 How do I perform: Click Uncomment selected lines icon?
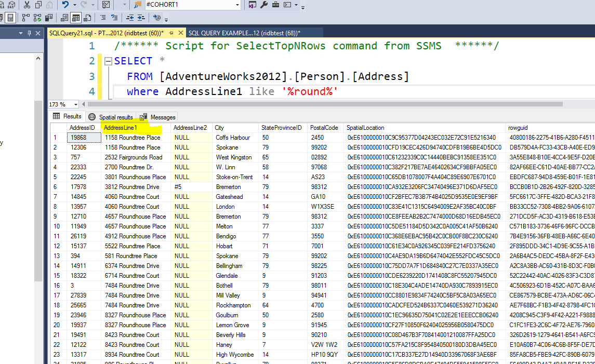(x=114, y=18)
